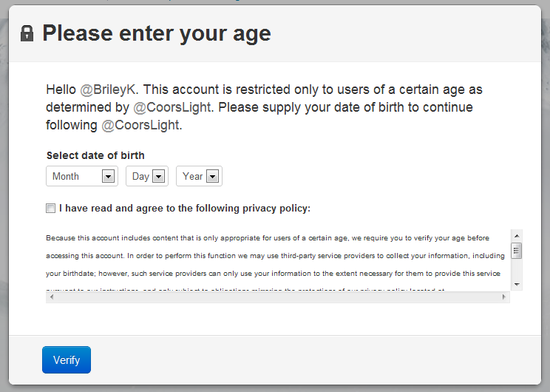
Task: Click privacy policy scroll up arrow
Action: (x=517, y=234)
